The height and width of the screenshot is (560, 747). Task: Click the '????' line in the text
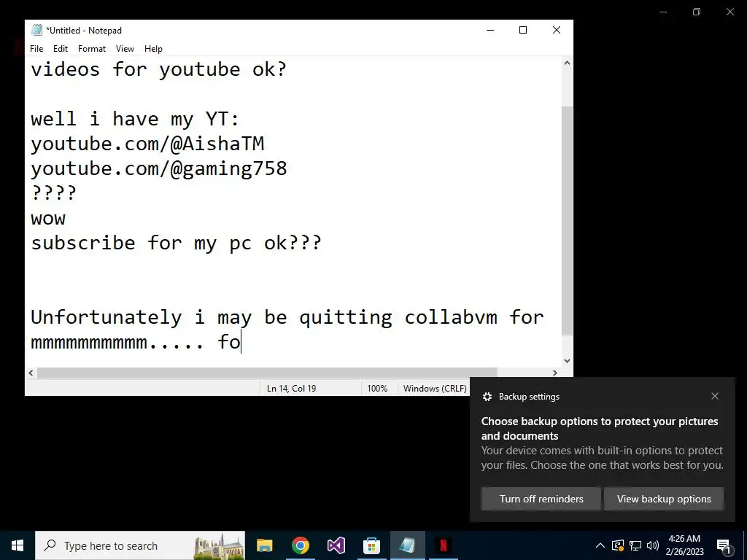[x=53, y=192]
